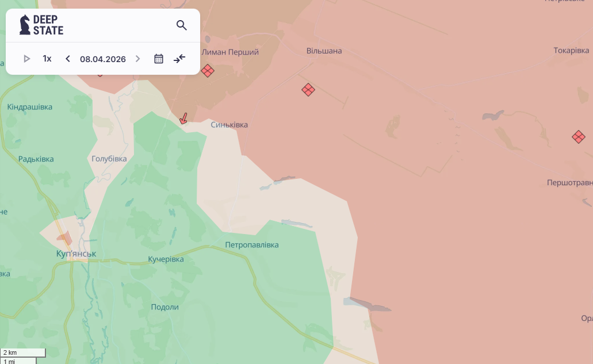The image size is (593, 364).
Task: Click the Кучерівка label on the map
Action: pyautogui.click(x=166, y=259)
